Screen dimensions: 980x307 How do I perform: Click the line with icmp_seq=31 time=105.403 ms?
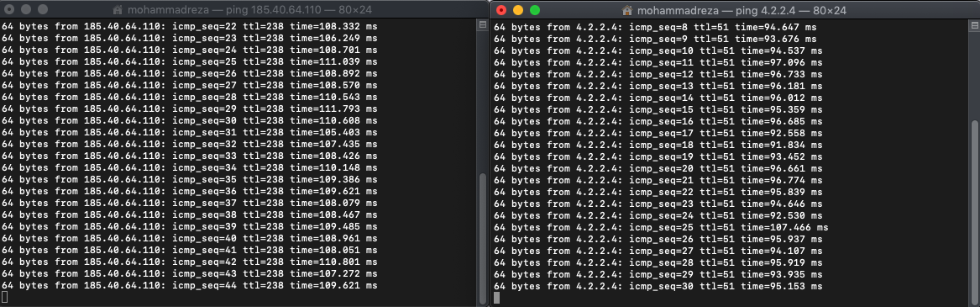pyautogui.click(x=190, y=133)
